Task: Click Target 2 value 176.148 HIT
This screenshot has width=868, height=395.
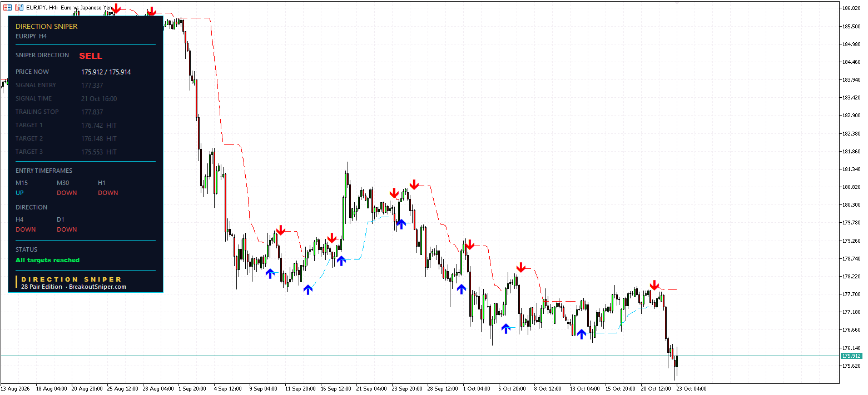Action: [99, 138]
